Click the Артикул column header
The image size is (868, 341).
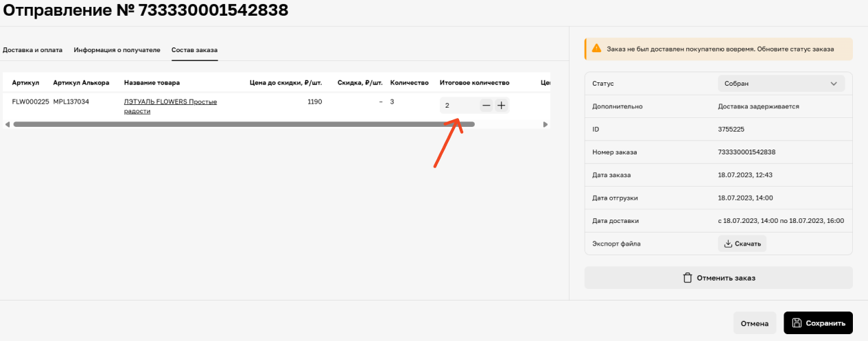(x=25, y=83)
